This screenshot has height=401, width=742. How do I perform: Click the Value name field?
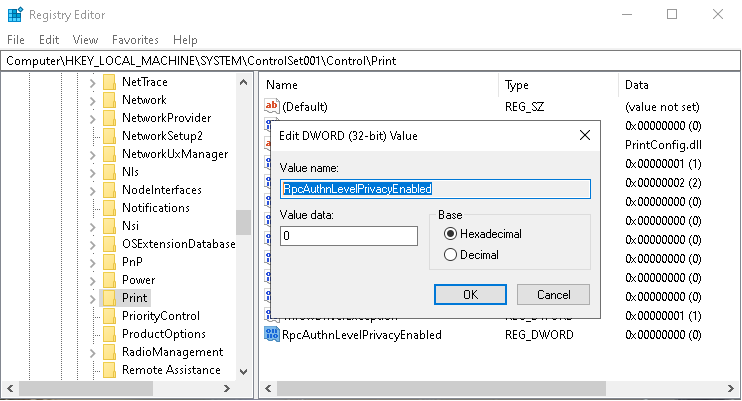coord(435,189)
